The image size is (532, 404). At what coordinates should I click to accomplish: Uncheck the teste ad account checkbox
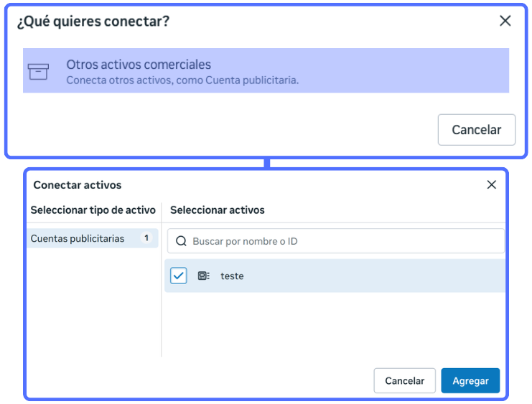[x=179, y=276]
